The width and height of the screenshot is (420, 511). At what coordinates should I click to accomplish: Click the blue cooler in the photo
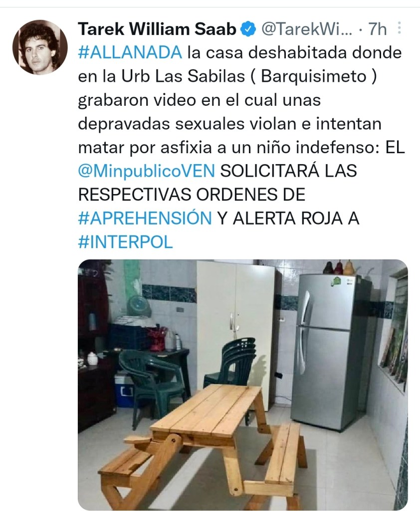pos(124,390)
